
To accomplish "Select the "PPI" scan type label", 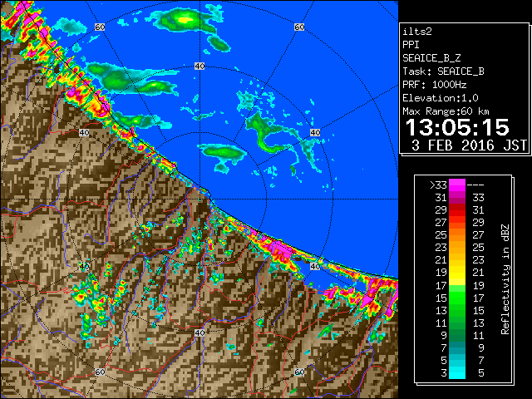I will (411, 45).
